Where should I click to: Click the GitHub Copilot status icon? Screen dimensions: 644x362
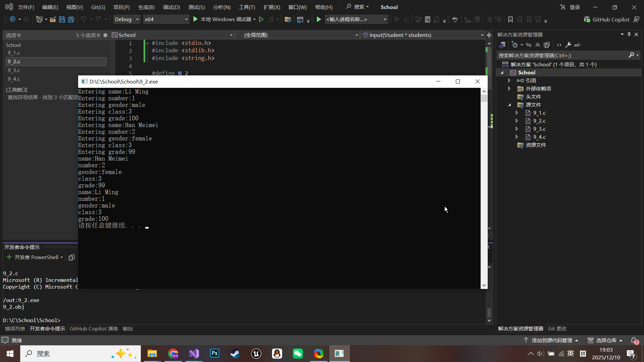[587, 19]
